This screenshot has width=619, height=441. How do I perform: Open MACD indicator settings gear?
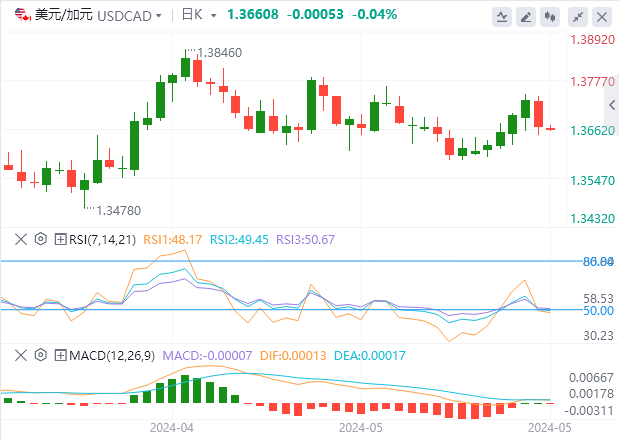point(41,355)
